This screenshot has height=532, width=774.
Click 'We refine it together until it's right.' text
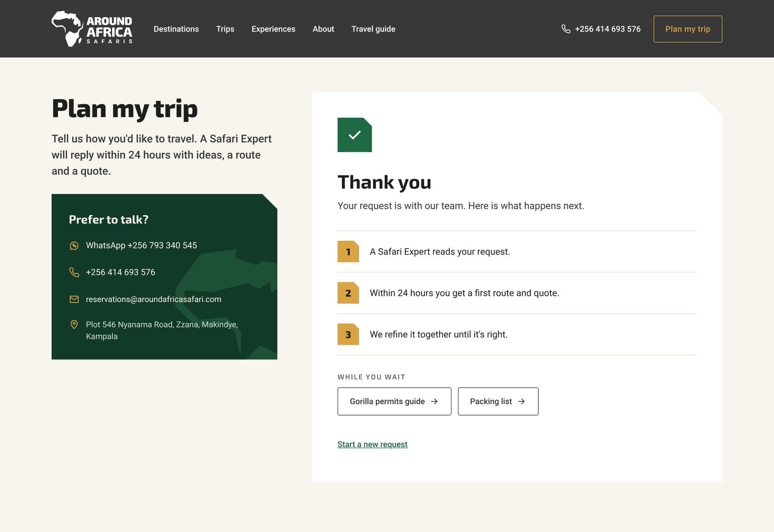[439, 334]
